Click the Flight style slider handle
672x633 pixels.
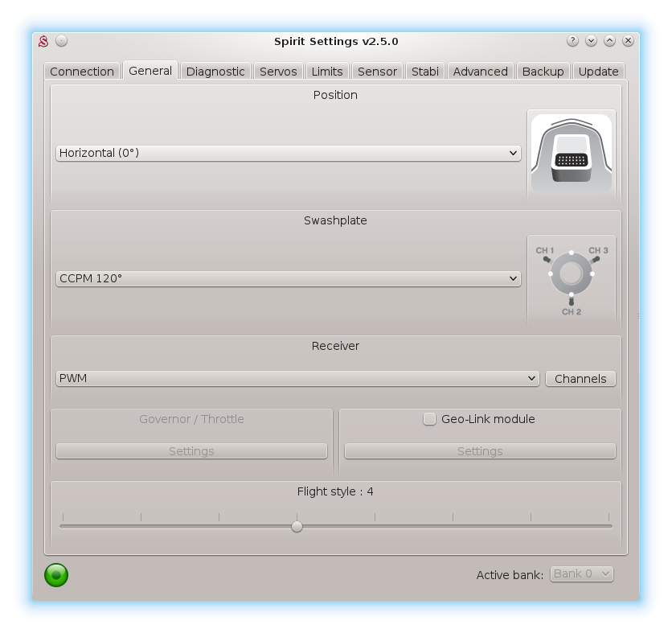pos(297,526)
